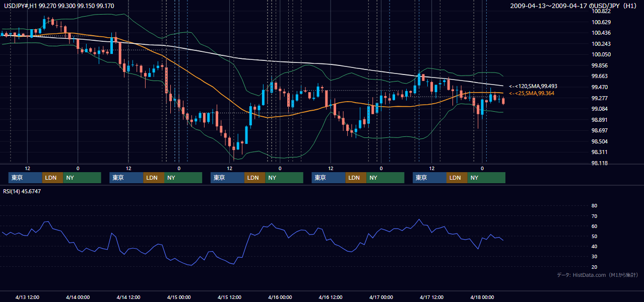
Task: Select time axis label 4/14 12:00
Action: pos(128,297)
